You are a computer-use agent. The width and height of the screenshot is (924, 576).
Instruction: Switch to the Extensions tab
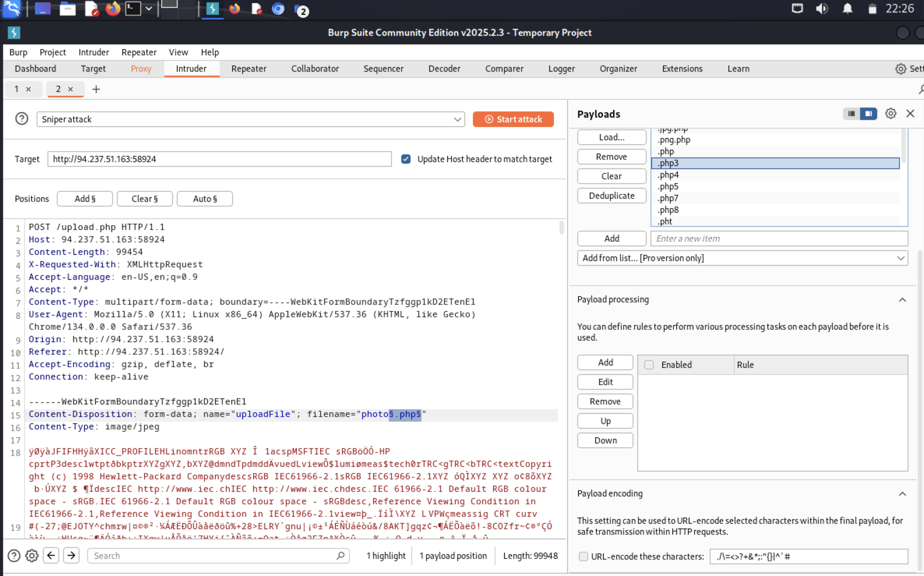[x=682, y=69]
